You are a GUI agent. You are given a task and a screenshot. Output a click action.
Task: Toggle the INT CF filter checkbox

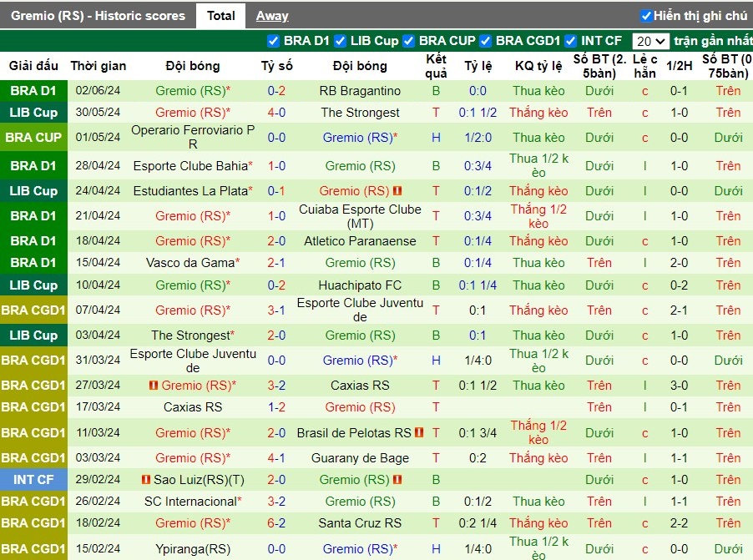tap(570, 41)
